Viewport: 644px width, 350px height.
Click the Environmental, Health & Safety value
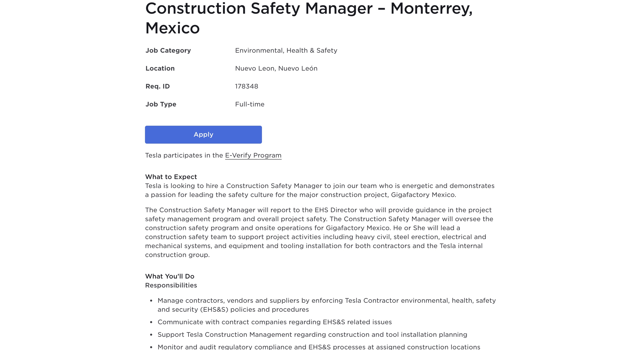286,50
